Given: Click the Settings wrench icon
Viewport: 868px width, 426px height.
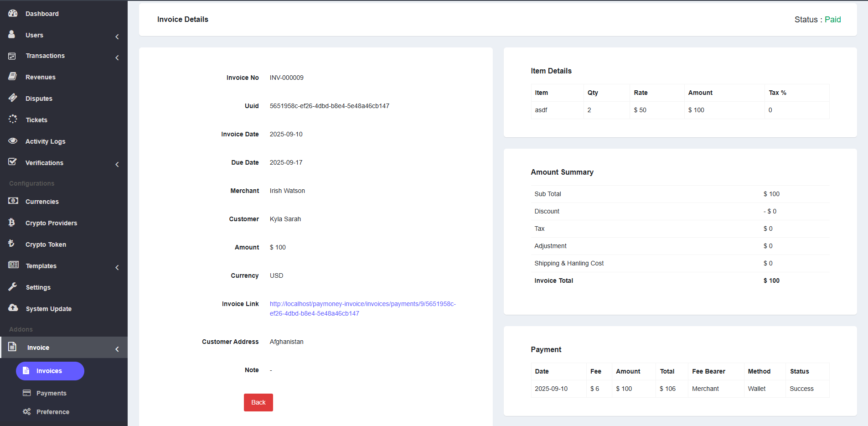Looking at the screenshot, I should pos(13,287).
